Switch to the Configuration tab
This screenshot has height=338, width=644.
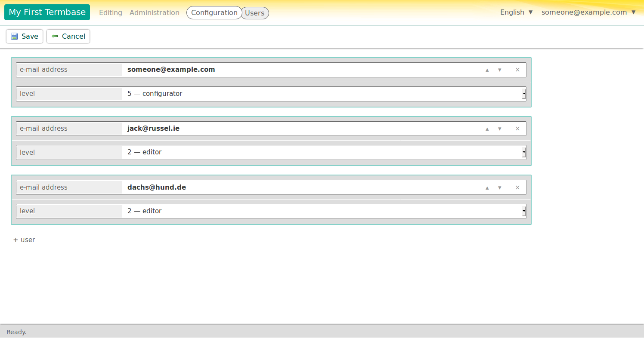point(214,12)
